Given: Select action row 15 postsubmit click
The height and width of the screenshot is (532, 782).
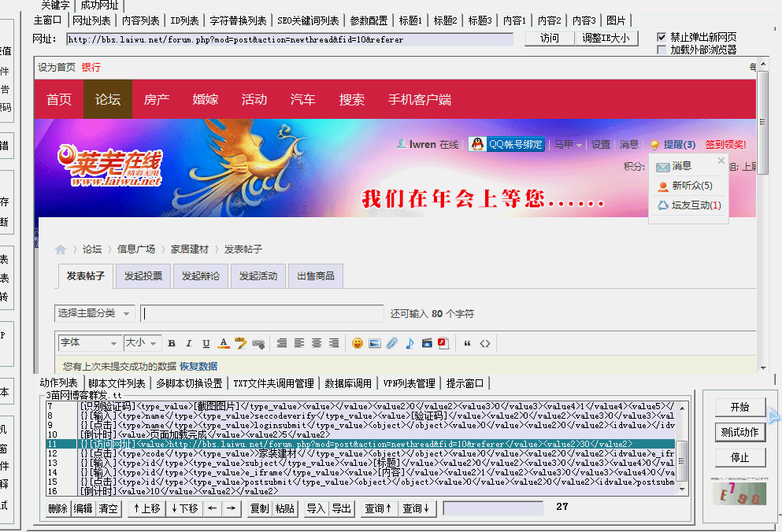Looking at the screenshot, I should point(360,482).
